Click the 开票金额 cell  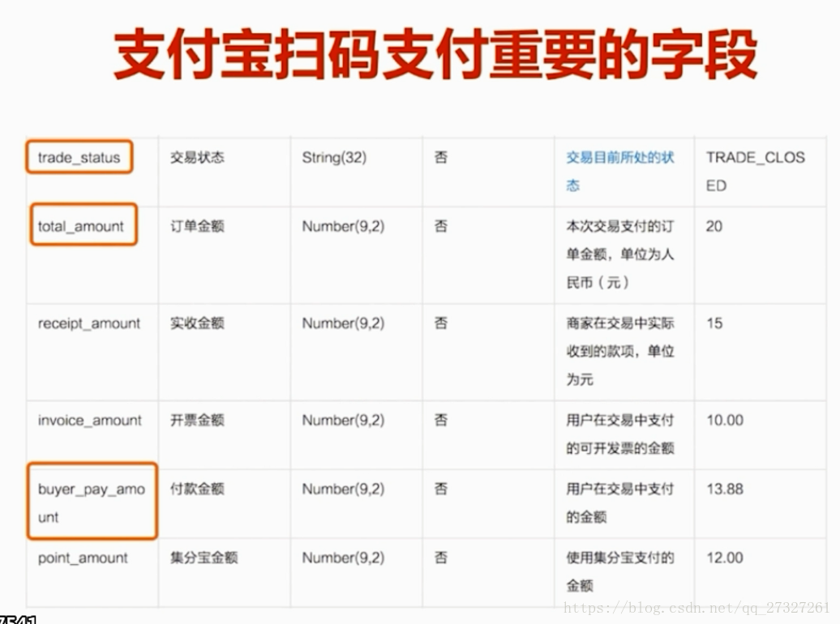197,421
